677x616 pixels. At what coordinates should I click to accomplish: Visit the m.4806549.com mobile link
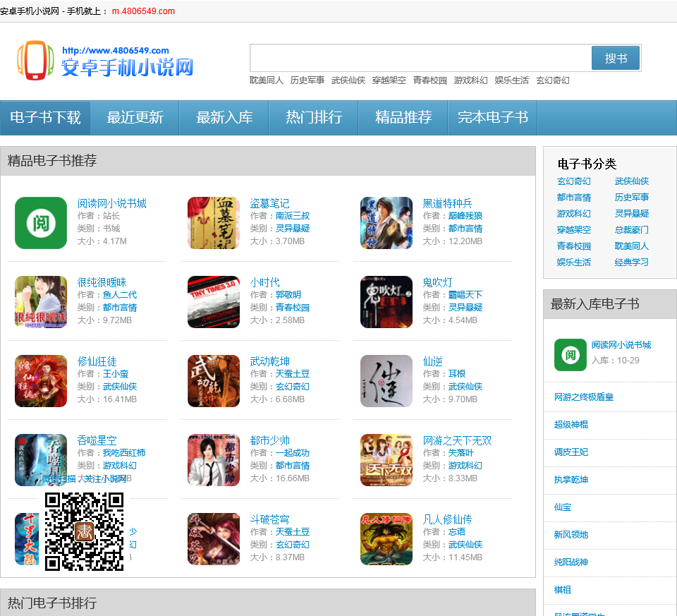[143, 11]
